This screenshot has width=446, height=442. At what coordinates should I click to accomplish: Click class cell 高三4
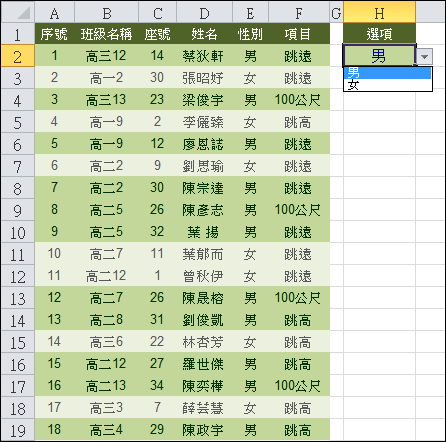tap(106, 430)
